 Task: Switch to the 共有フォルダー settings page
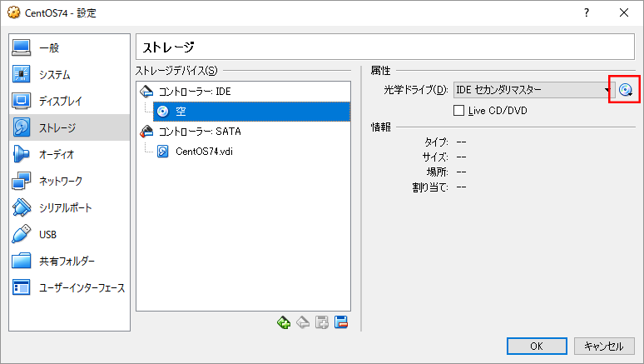[x=69, y=262]
